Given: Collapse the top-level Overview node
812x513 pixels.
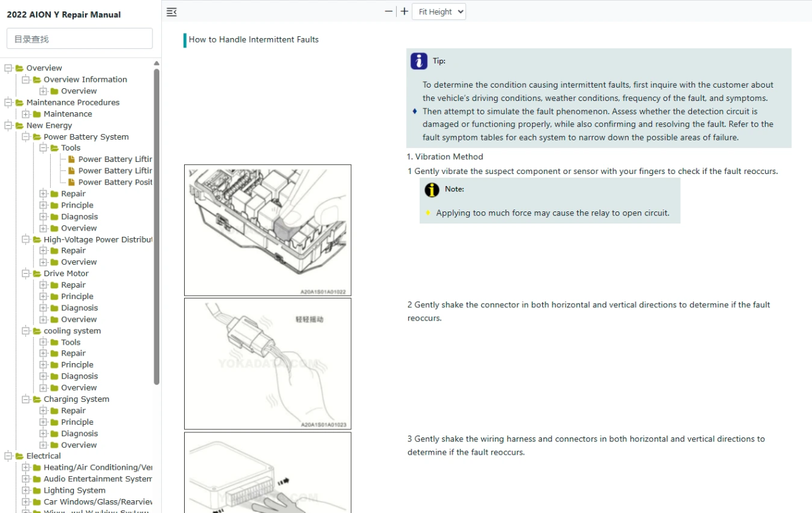Looking at the screenshot, I should coord(8,68).
